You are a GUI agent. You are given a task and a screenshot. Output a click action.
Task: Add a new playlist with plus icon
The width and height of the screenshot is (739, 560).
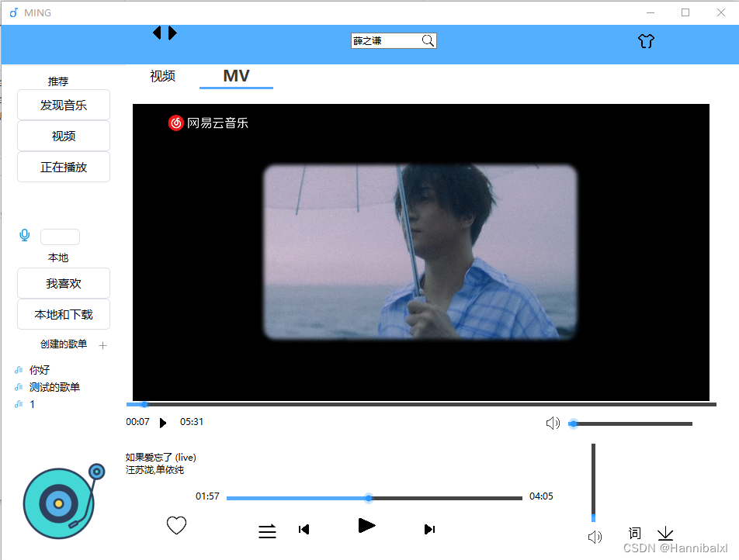coord(102,345)
